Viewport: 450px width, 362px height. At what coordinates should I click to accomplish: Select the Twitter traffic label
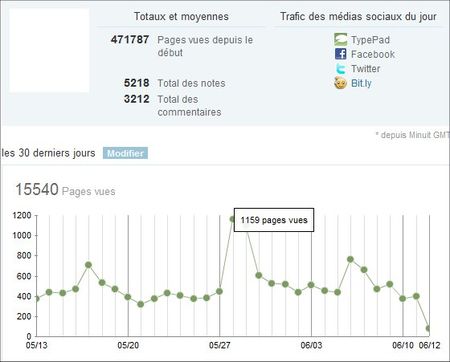(365, 69)
